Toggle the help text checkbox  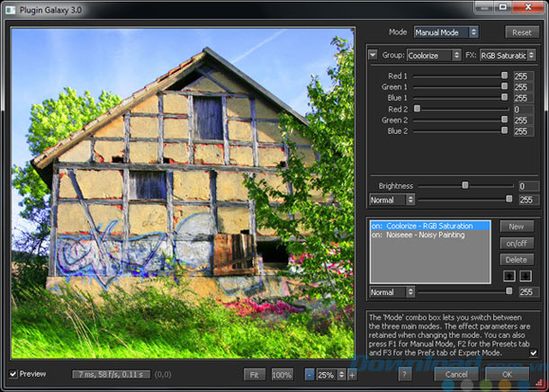pyautogui.click(x=534, y=353)
